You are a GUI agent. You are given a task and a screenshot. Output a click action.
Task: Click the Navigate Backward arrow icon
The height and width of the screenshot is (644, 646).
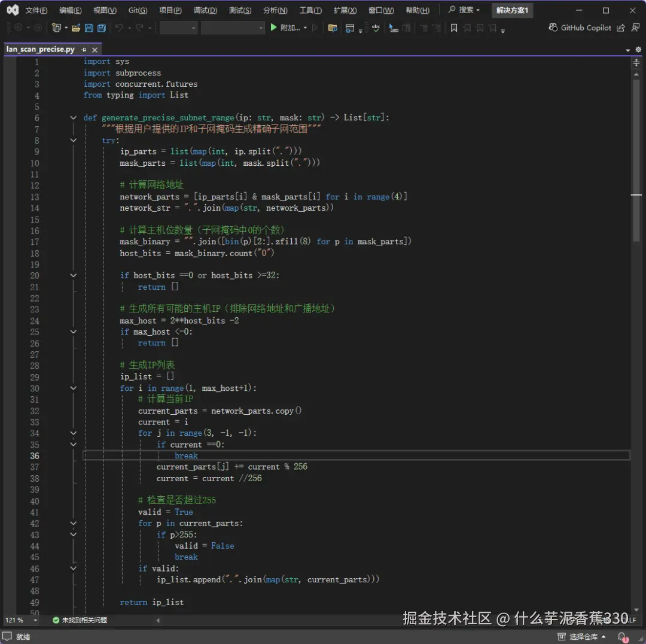point(18,28)
